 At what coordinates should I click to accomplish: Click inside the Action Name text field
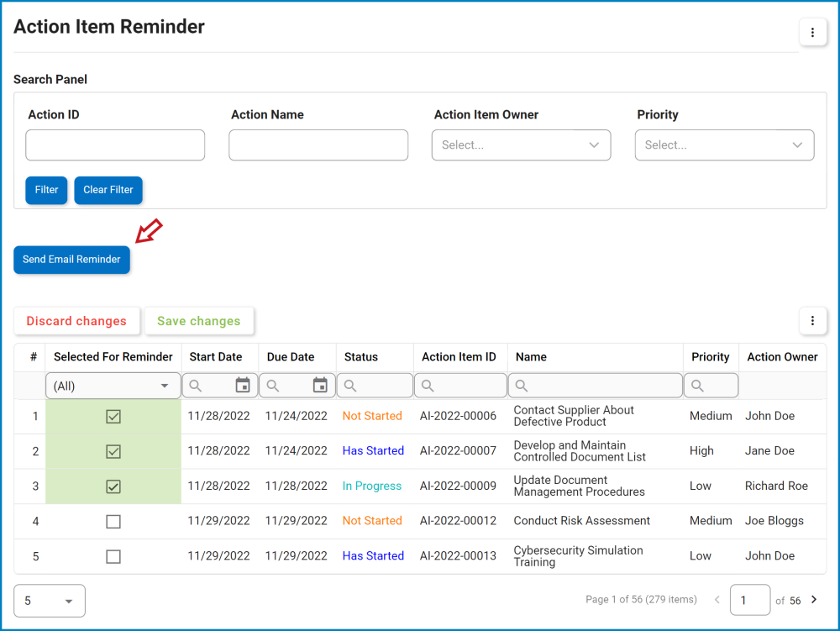(318, 145)
